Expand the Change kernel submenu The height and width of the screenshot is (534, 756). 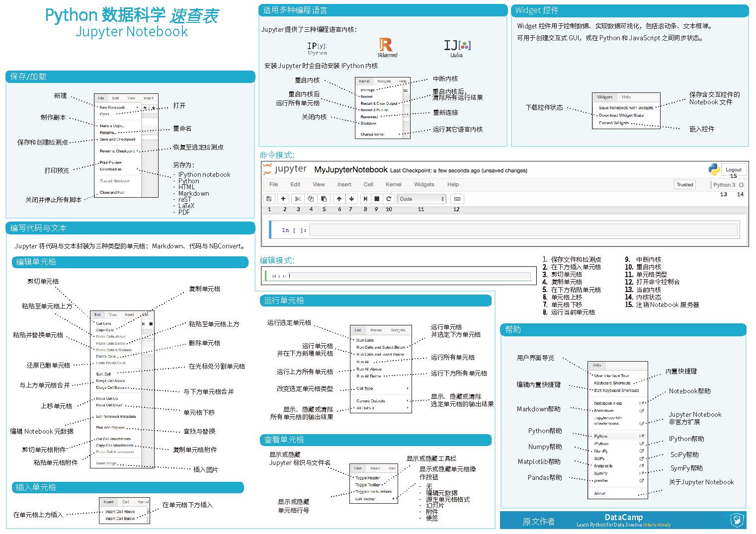pos(398,135)
